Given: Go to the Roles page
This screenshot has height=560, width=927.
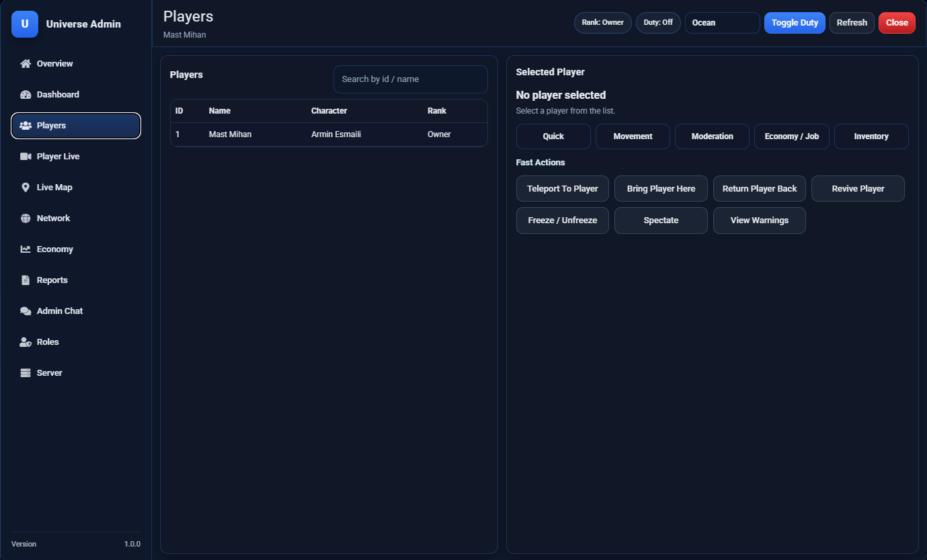Looking at the screenshot, I should pyautogui.click(x=76, y=342).
